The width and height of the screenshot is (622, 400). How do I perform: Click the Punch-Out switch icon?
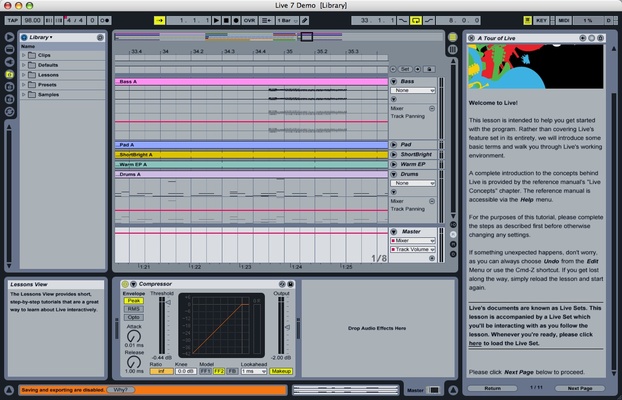[429, 20]
